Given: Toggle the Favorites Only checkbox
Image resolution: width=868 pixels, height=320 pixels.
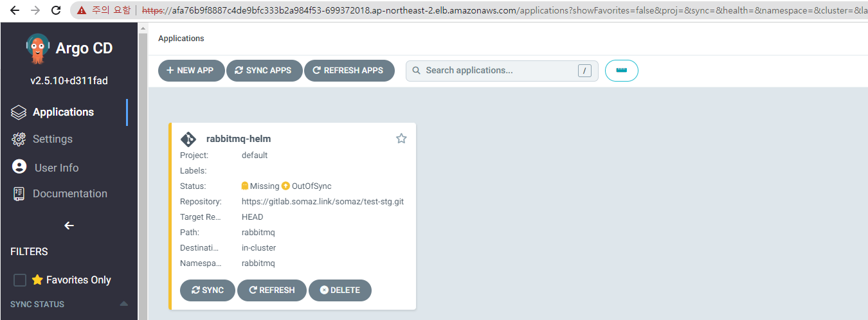Looking at the screenshot, I should click(x=20, y=280).
